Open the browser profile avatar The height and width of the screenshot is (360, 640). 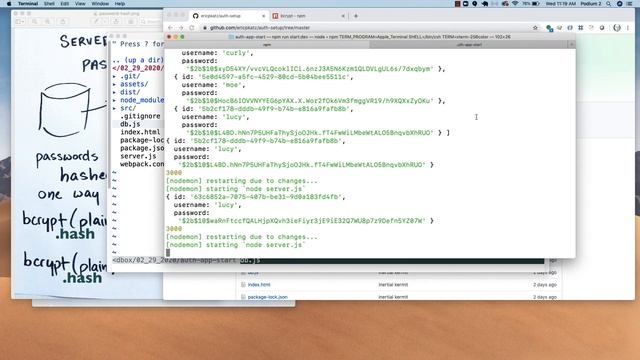pyautogui.click(x=617, y=28)
